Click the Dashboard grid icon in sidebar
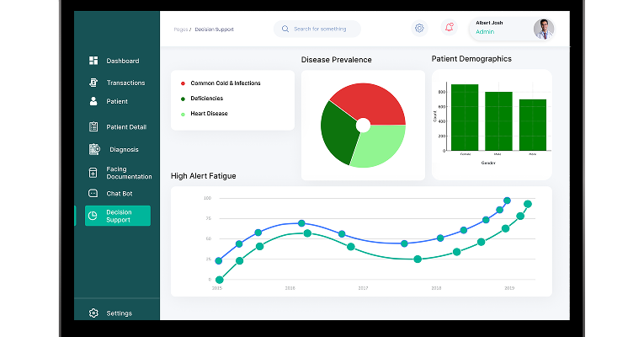Screen dimensions: 644x337 click(x=93, y=61)
